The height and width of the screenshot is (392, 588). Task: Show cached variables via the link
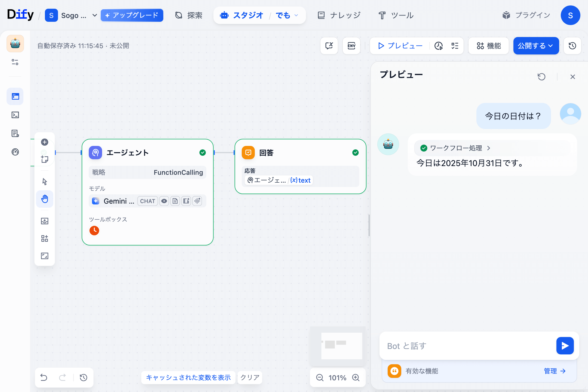point(188,378)
